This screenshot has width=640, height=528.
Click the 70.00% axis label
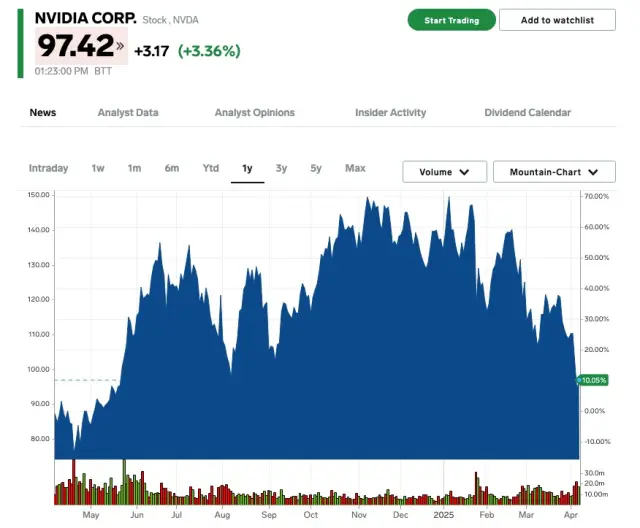point(597,196)
